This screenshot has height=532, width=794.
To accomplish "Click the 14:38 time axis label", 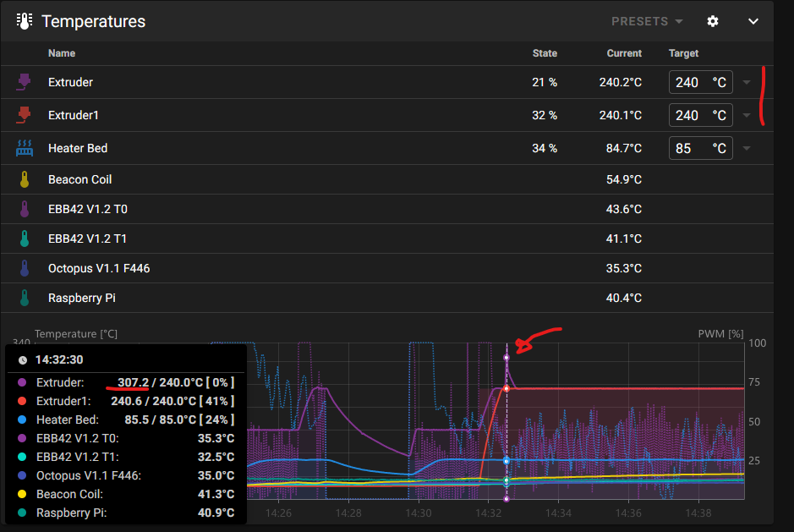I will pos(698,513).
